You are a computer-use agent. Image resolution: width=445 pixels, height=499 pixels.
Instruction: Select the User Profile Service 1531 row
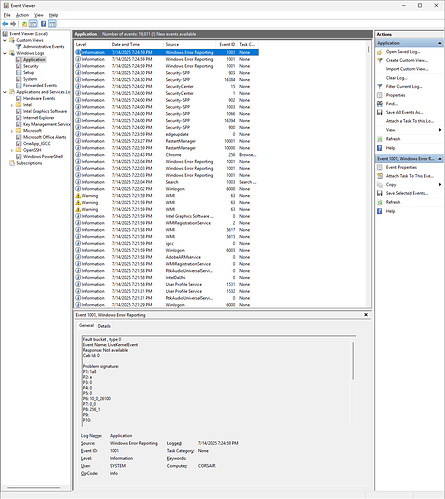tap(166, 285)
